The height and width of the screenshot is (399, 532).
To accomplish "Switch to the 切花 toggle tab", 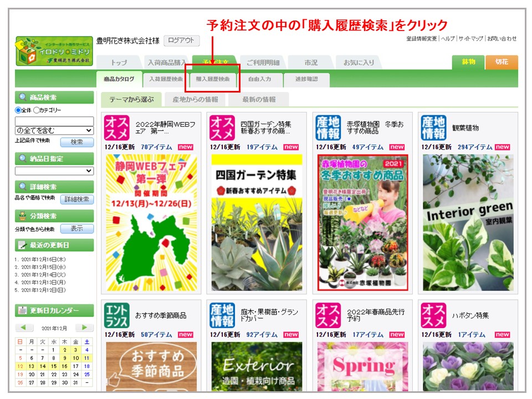I will [x=502, y=62].
